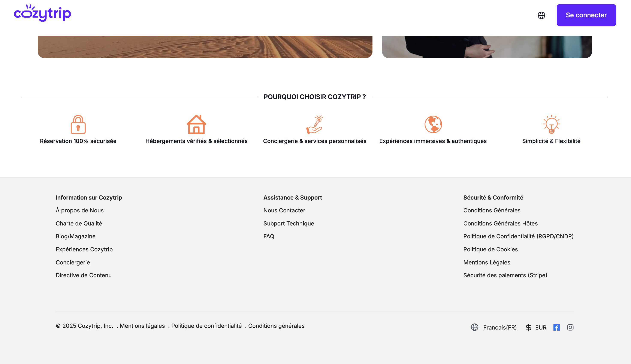Click the dollar currency icon in footer

coord(528,327)
